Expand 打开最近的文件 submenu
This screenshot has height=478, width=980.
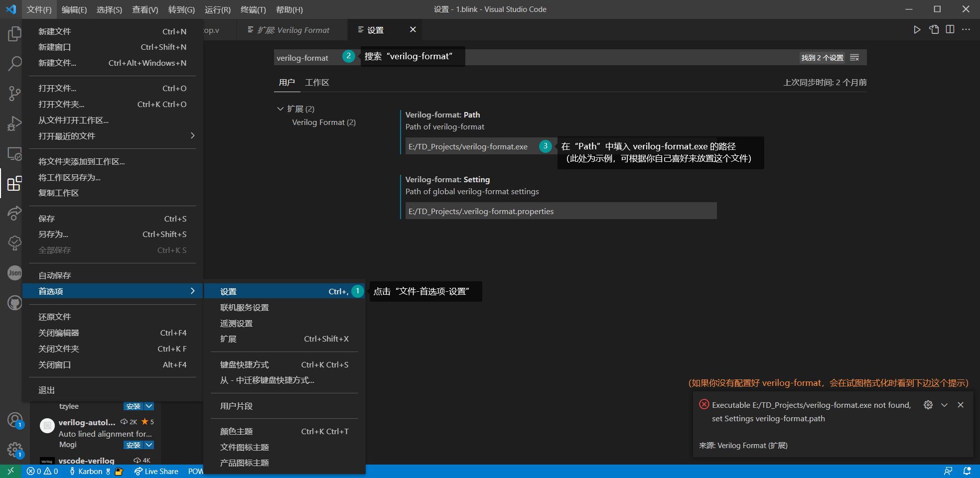(x=113, y=136)
